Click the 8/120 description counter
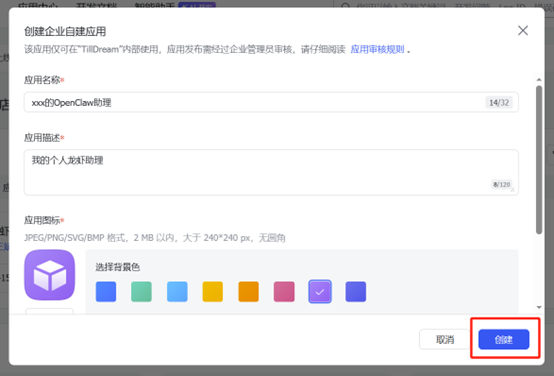Image resolution: width=554 pixels, height=376 pixels. coord(502,184)
